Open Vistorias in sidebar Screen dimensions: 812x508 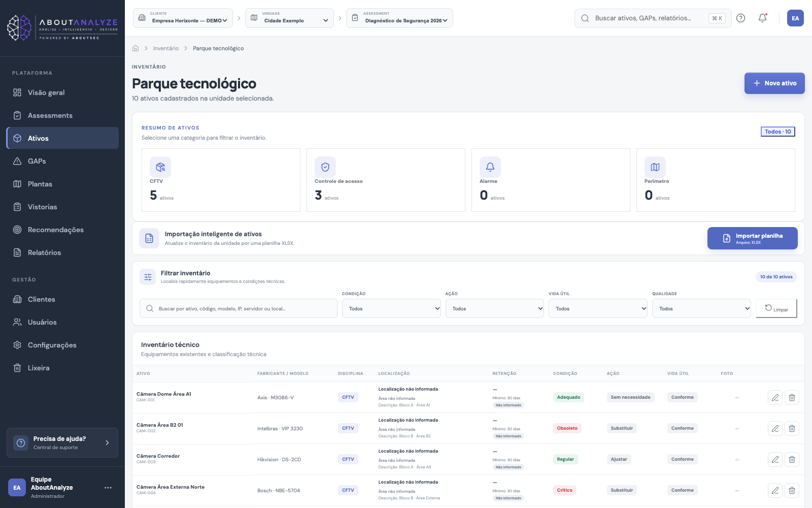click(62, 207)
